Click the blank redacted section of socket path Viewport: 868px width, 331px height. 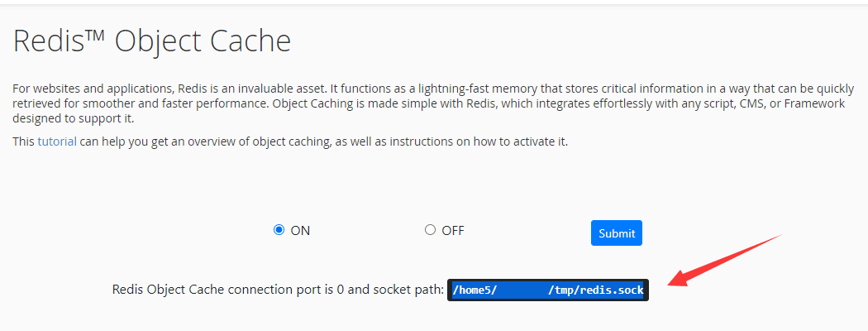tap(522, 290)
